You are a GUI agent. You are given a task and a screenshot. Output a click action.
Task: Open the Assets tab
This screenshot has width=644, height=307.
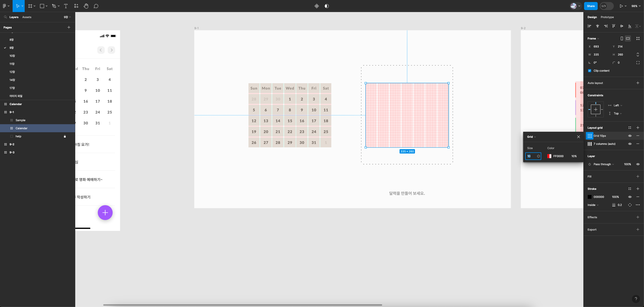coord(27,17)
